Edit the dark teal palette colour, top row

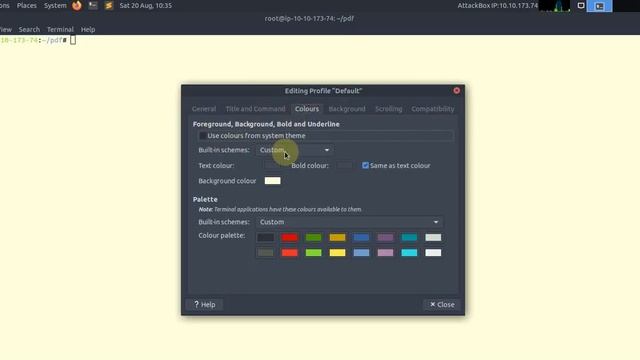tap(409, 237)
